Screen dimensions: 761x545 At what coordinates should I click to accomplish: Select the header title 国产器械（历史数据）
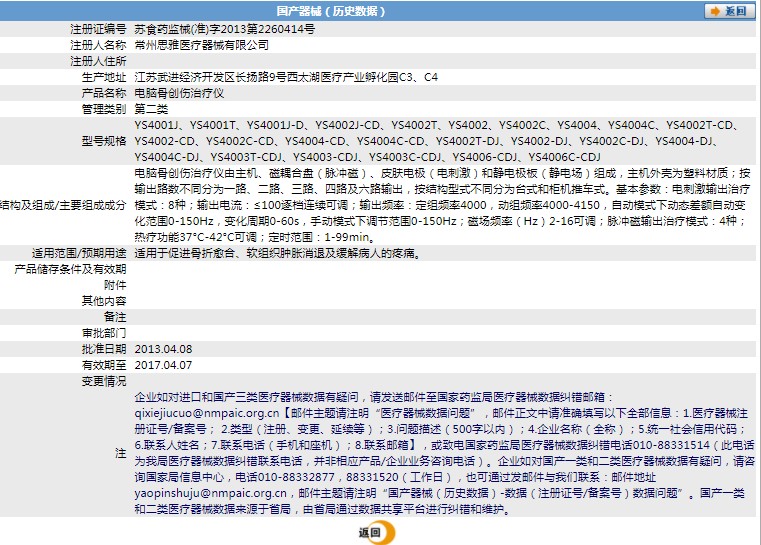click(331, 11)
